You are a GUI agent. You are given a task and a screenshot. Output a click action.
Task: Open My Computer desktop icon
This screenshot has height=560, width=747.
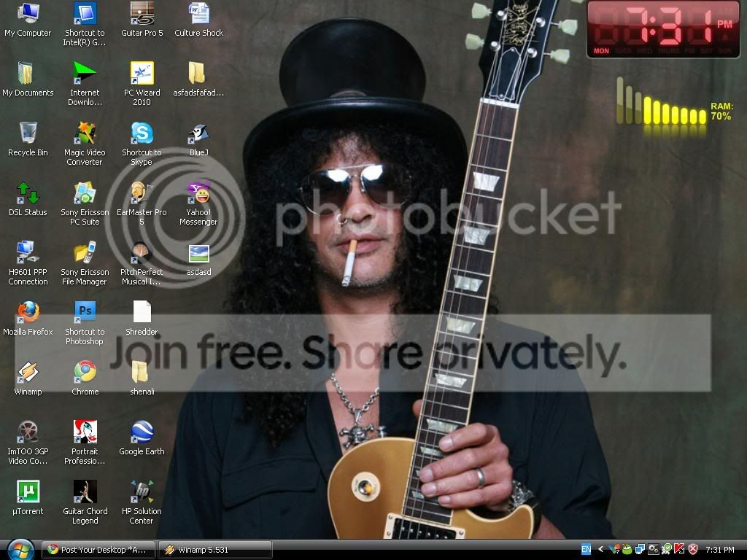tap(28, 20)
